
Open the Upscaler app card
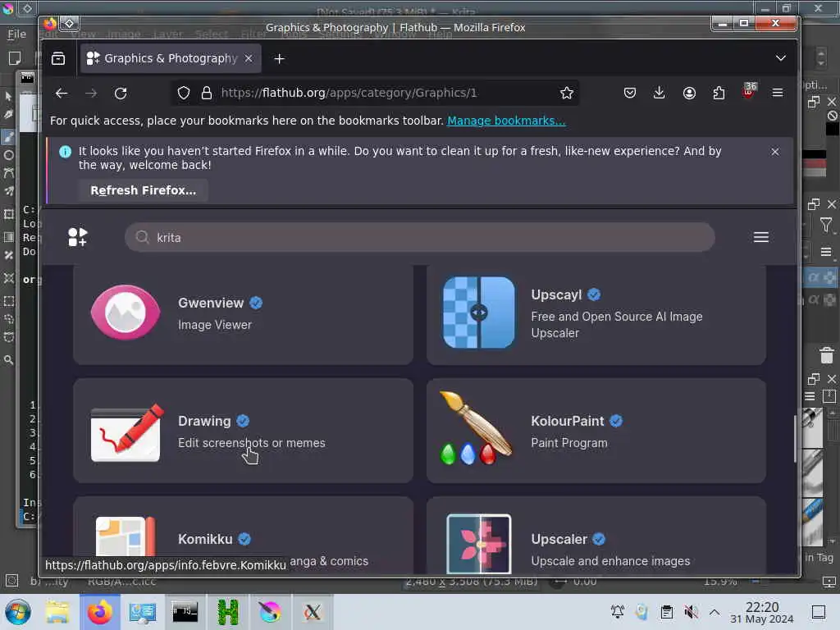596,535
